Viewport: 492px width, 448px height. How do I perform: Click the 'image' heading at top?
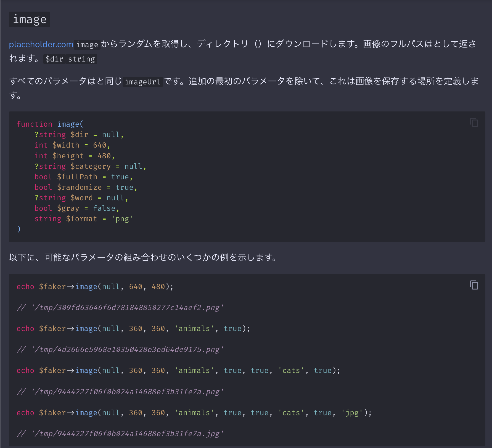[30, 19]
